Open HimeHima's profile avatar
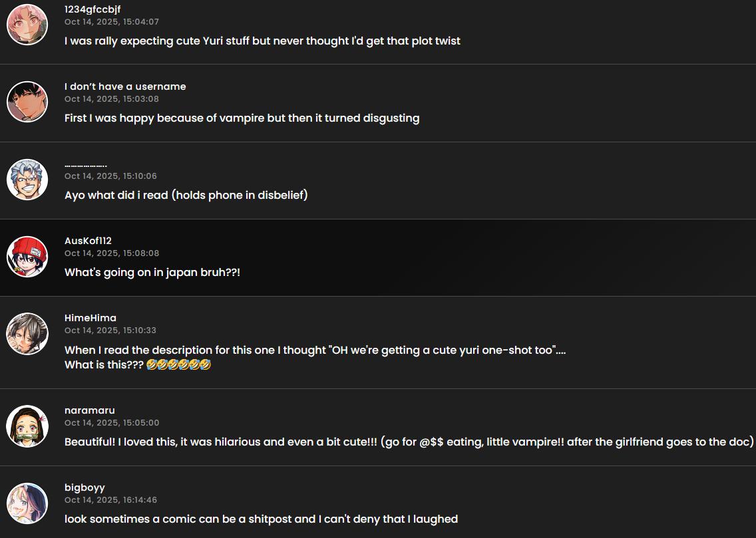This screenshot has width=756, height=538. coord(27,333)
